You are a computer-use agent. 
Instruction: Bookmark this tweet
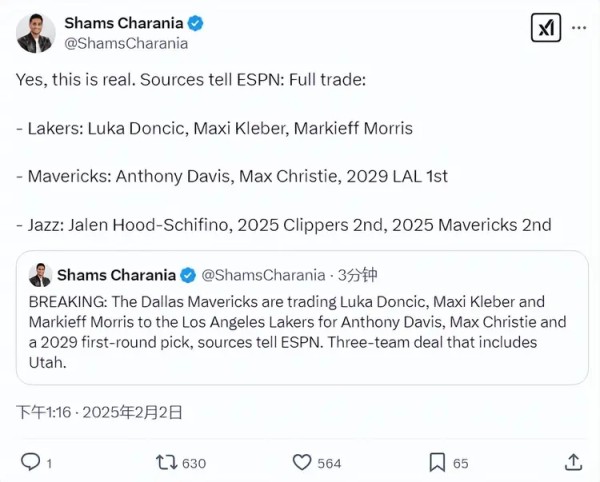coord(437,462)
